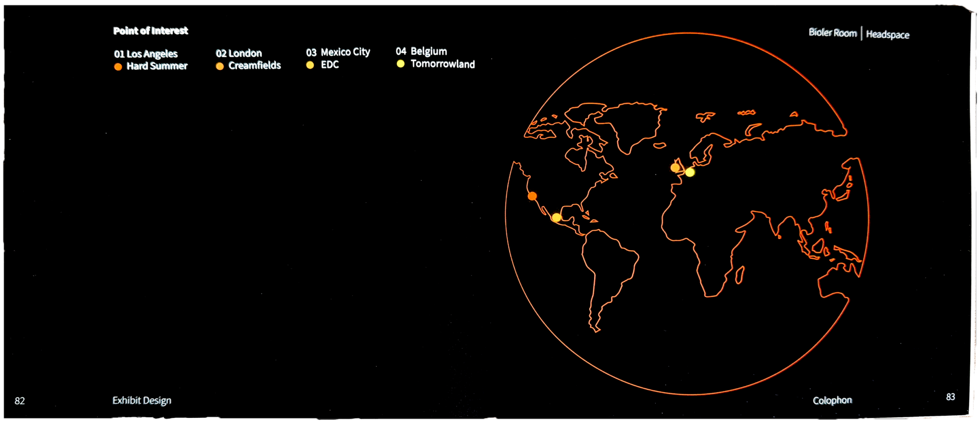Click the Mexico City map marker
This screenshot has width=980, height=439.
click(557, 217)
